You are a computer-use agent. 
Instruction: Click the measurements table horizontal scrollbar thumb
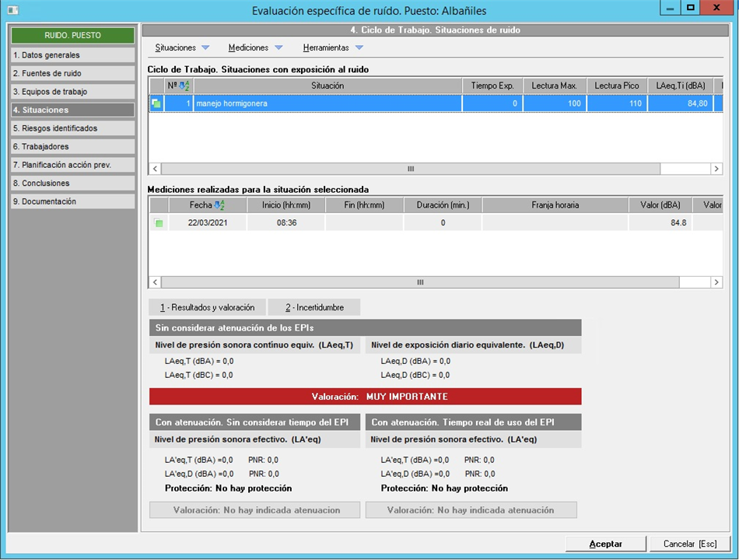coord(420,282)
